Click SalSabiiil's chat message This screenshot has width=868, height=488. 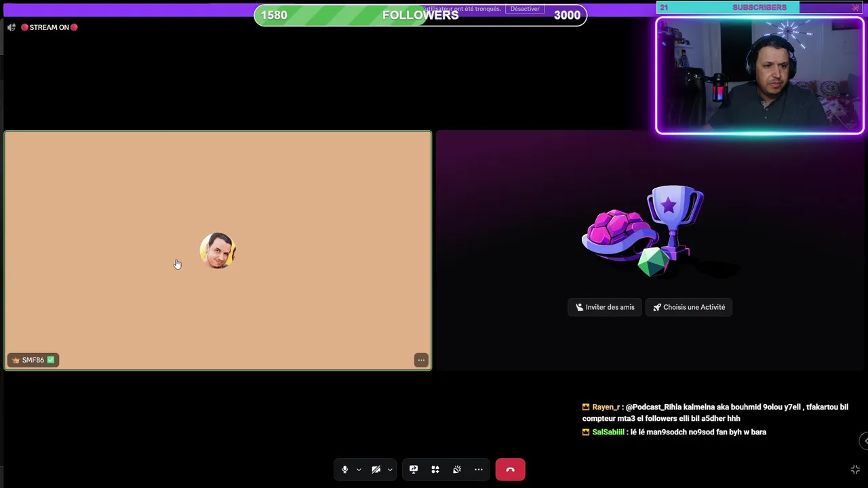[674, 432]
